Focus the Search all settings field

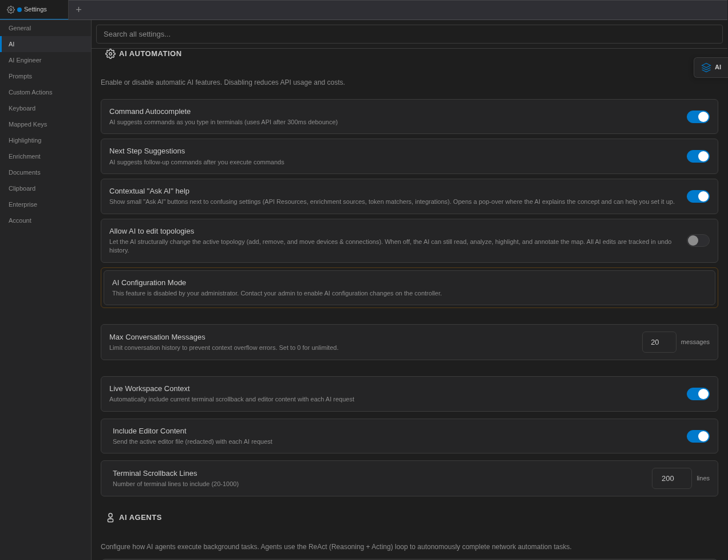pyautogui.click(x=409, y=34)
